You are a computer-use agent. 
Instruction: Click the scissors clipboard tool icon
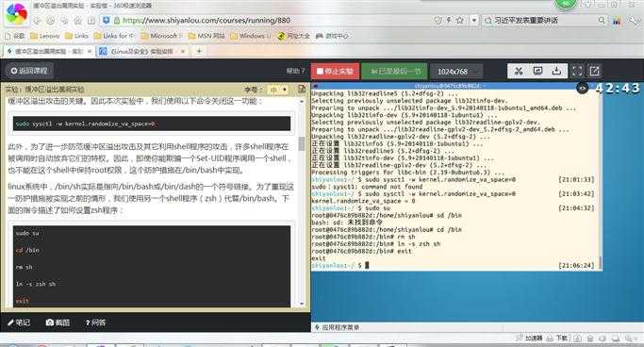[519, 71]
